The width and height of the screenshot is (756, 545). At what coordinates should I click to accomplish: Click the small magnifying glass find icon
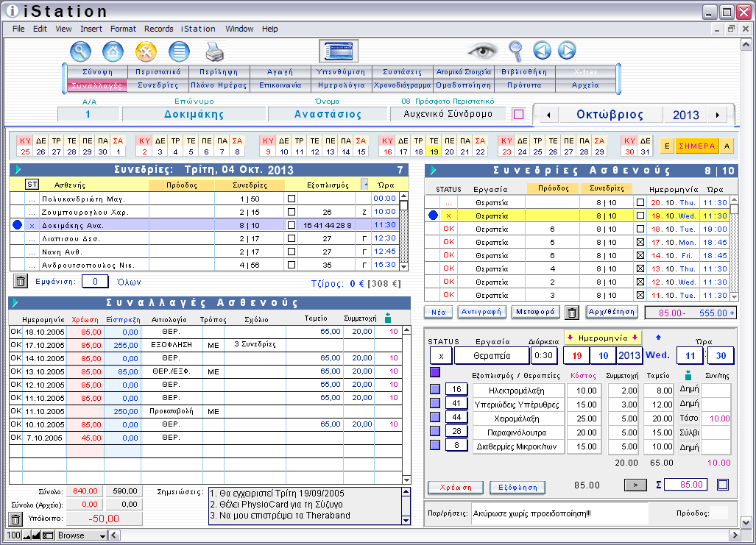515,51
